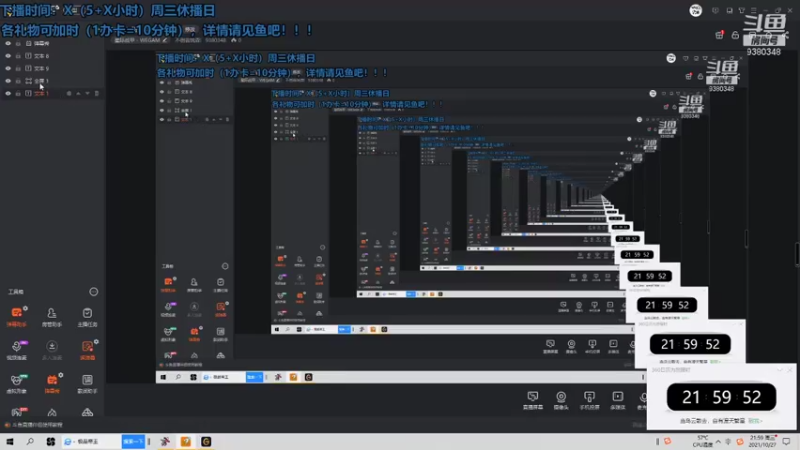Select the 文本 9 source row
This screenshot has height=450, width=800.
[x=52, y=68]
